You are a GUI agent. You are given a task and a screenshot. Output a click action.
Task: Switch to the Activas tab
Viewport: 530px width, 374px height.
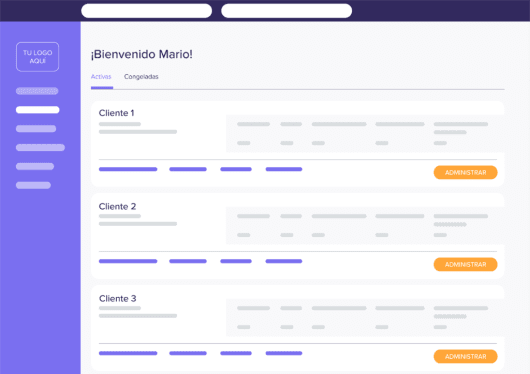click(x=101, y=77)
